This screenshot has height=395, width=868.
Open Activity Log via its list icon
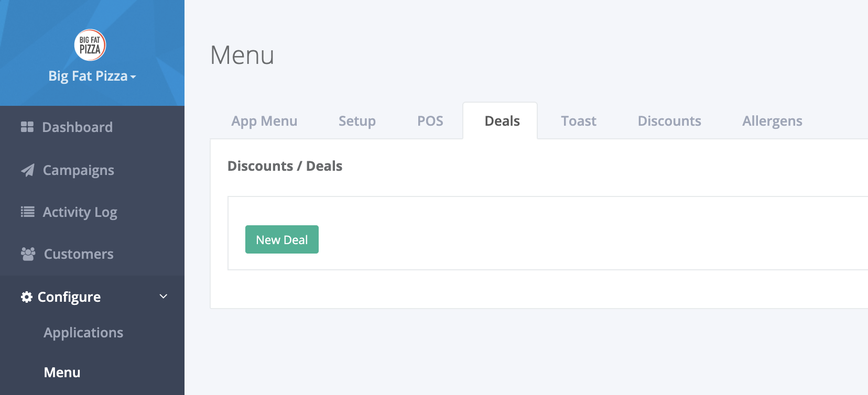(28, 212)
